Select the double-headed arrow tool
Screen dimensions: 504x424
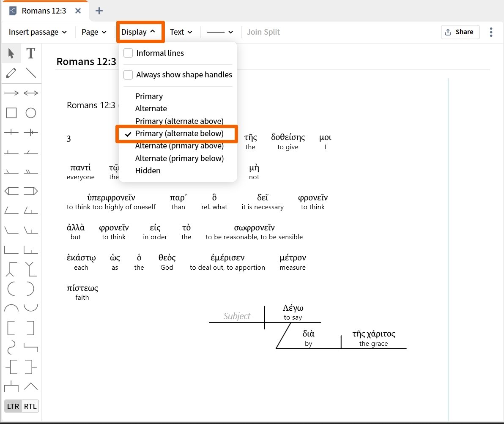(x=31, y=93)
